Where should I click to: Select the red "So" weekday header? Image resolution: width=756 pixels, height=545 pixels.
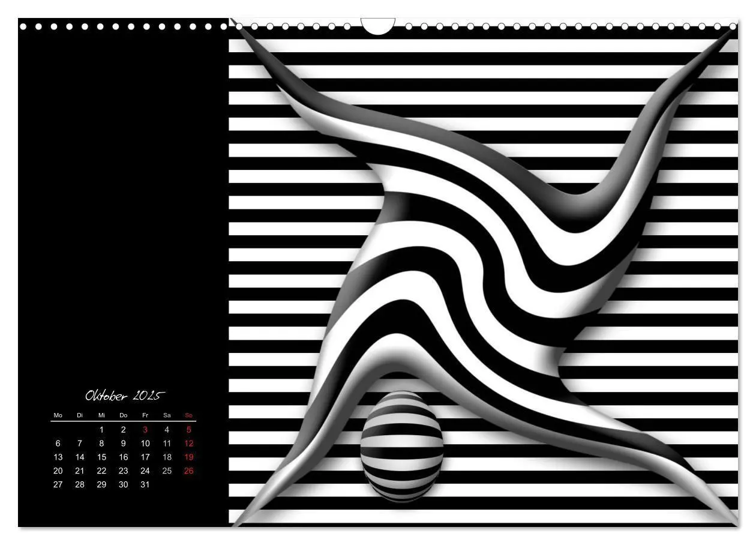189,415
